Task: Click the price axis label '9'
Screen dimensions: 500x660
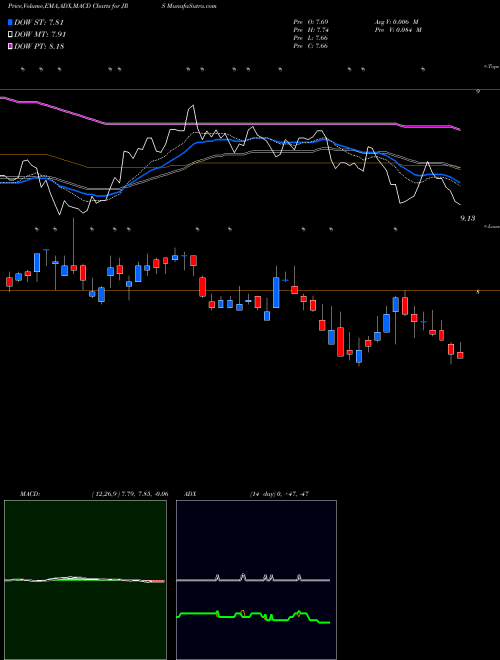Action: click(x=478, y=91)
